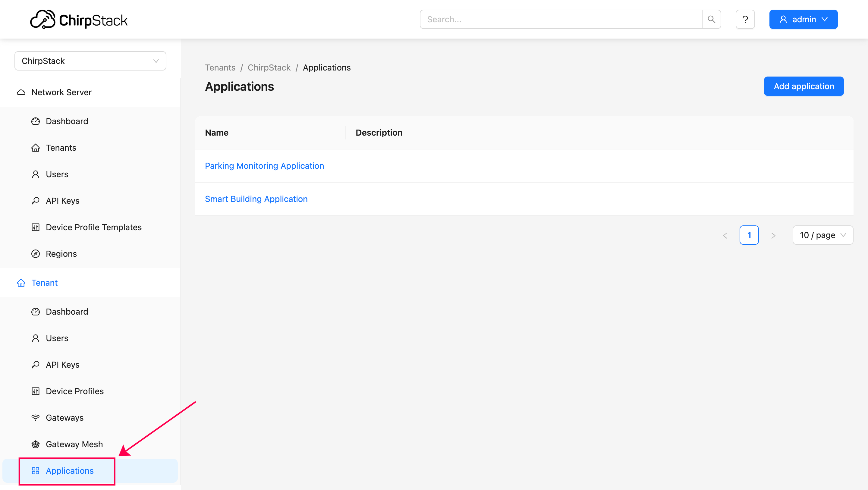This screenshot has height=490, width=868.
Task: Click the ChirpStack cloud logo
Action: click(43, 19)
